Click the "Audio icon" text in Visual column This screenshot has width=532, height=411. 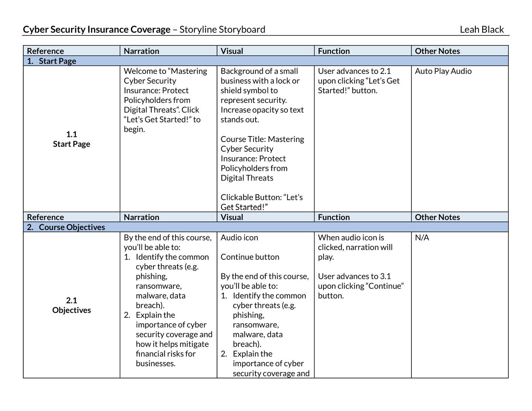coord(239,237)
